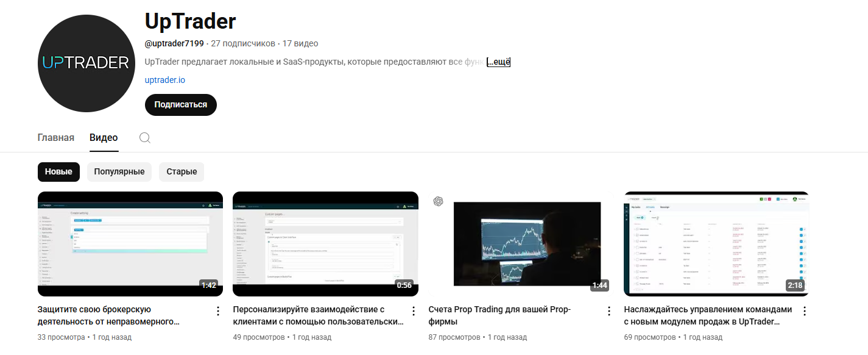Screen dimensions: 868x355
Task: Open video titled "Защитите свою брокерскую деятельность"
Action: point(110,315)
